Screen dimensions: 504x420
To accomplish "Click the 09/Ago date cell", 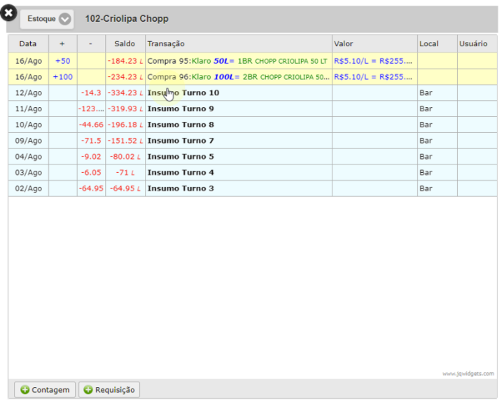I will pos(28,141).
